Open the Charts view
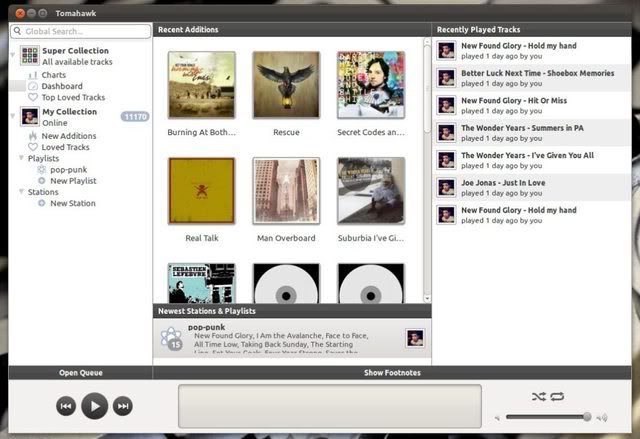This screenshot has width=640, height=439. click(53, 75)
